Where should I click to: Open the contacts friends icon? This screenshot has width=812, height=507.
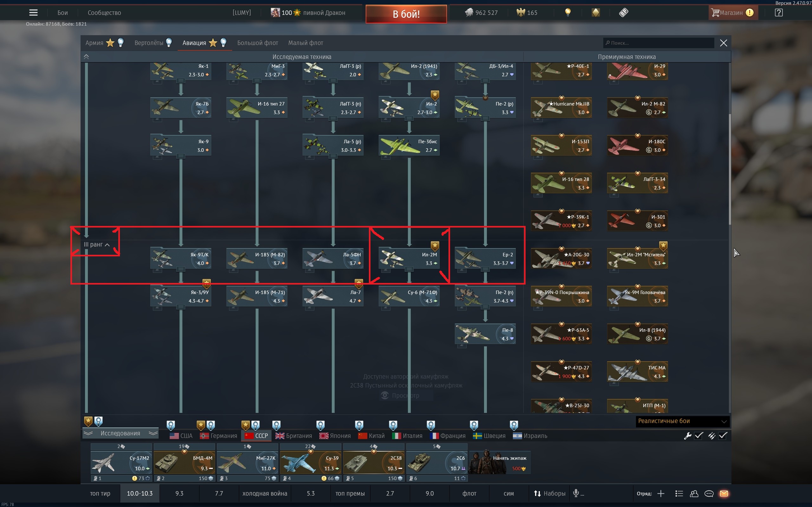(694, 494)
